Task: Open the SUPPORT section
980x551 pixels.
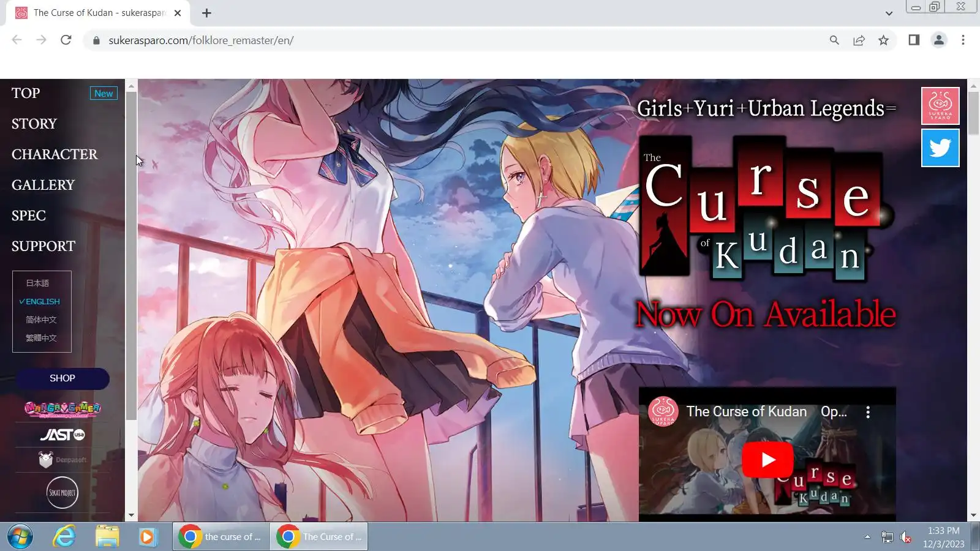Action: click(43, 246)
